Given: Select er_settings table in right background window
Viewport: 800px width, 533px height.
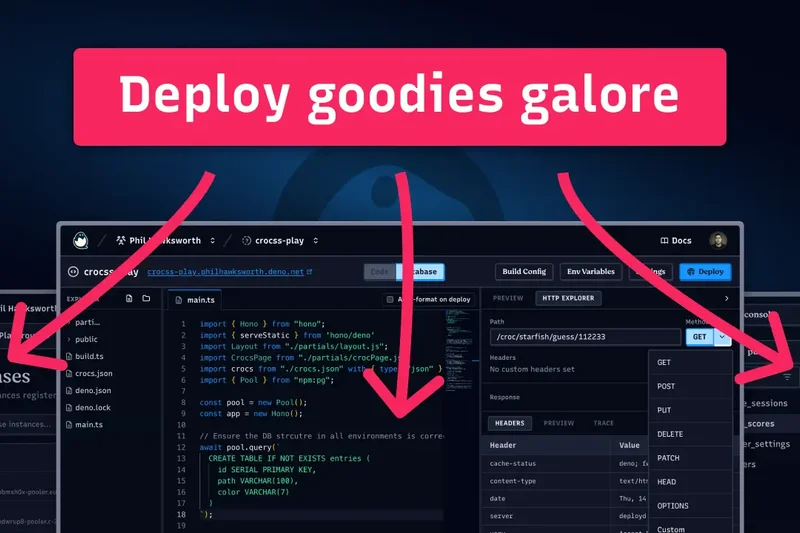Looking at the screenshot, I should 767,444.
